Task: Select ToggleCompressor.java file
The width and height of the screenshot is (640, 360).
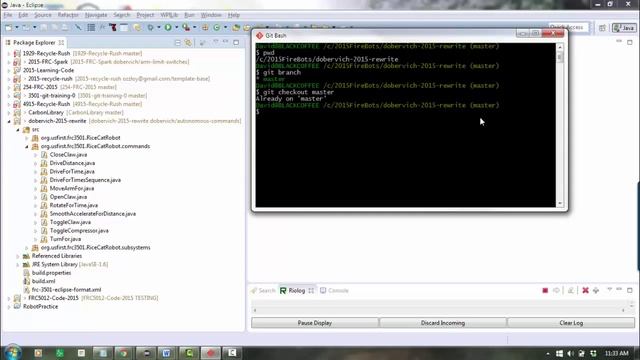Action: tap(79, 231)
